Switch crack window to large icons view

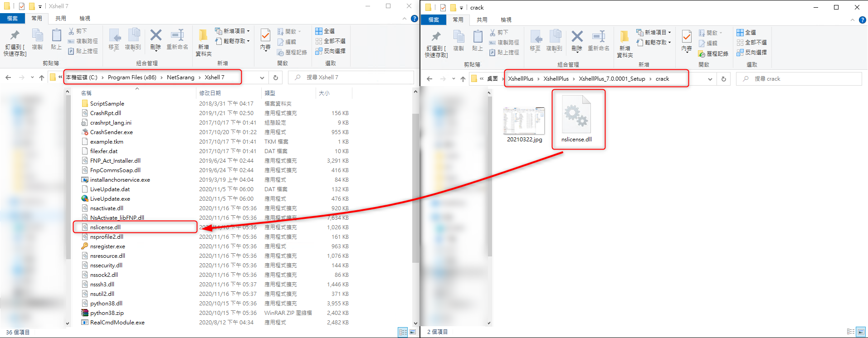861,332
